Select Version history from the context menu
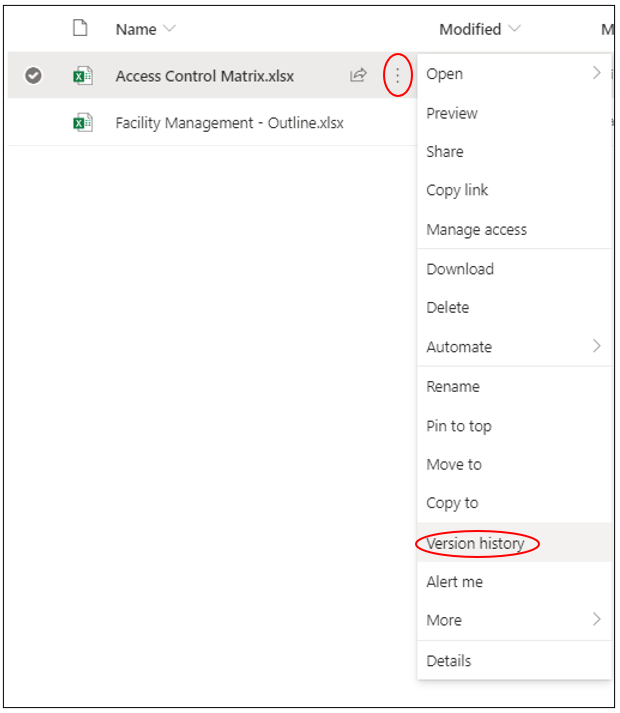Image resolution: width=620 pixels, height=713 pixels. (x=476, y=543)
